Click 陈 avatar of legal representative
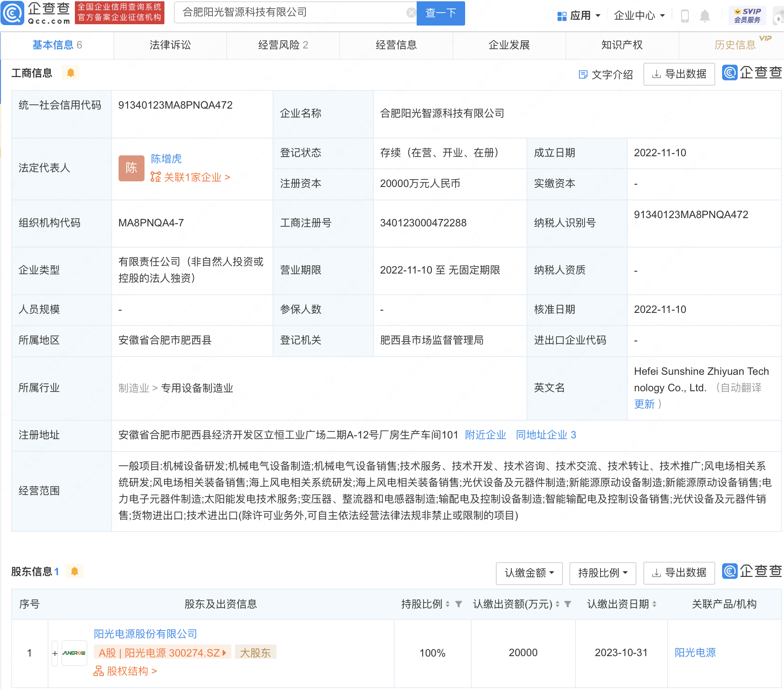This screenshot has height=689, width=784. click(x=131, y=168)
